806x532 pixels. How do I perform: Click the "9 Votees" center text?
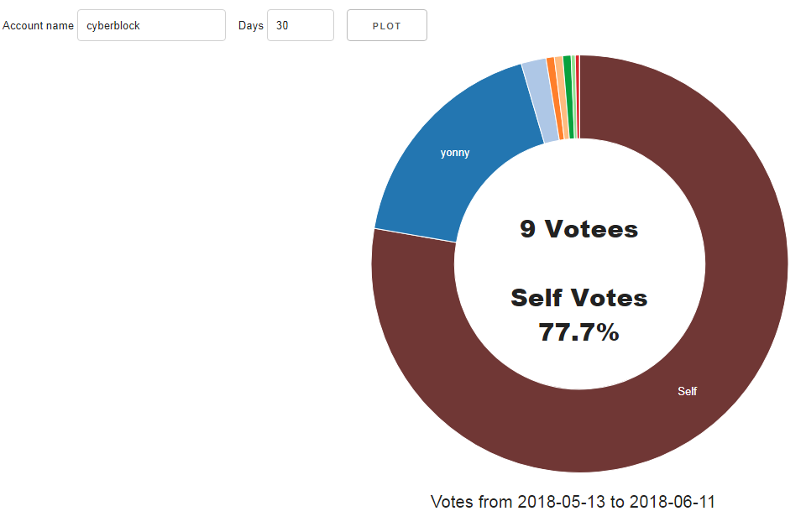pos(578,229)
